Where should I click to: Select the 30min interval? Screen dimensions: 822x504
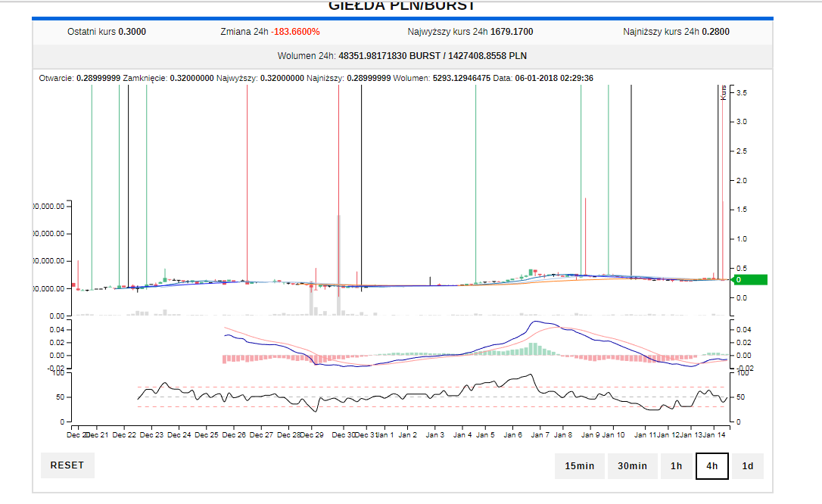(x=632, y=465)
